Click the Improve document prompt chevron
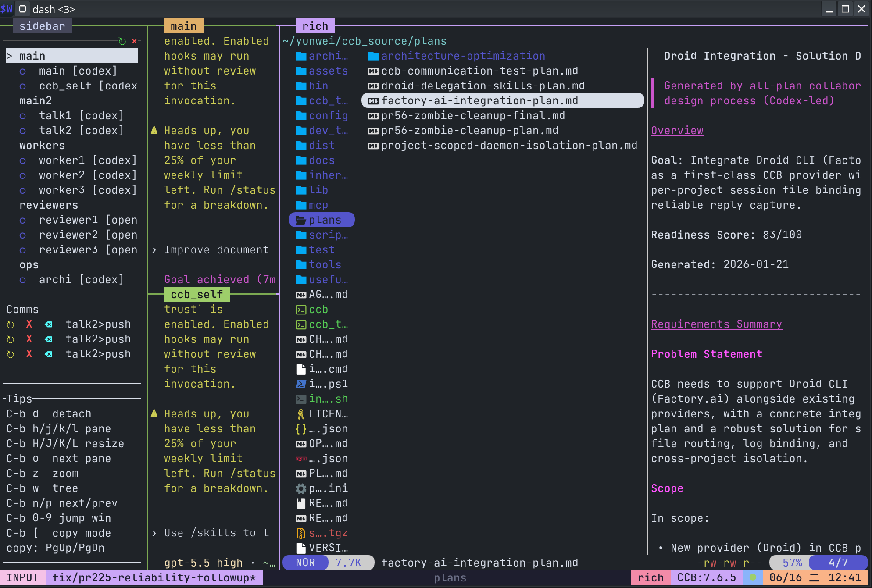The height and width of the screenshot is (588, 872). [x=154, y=250]
